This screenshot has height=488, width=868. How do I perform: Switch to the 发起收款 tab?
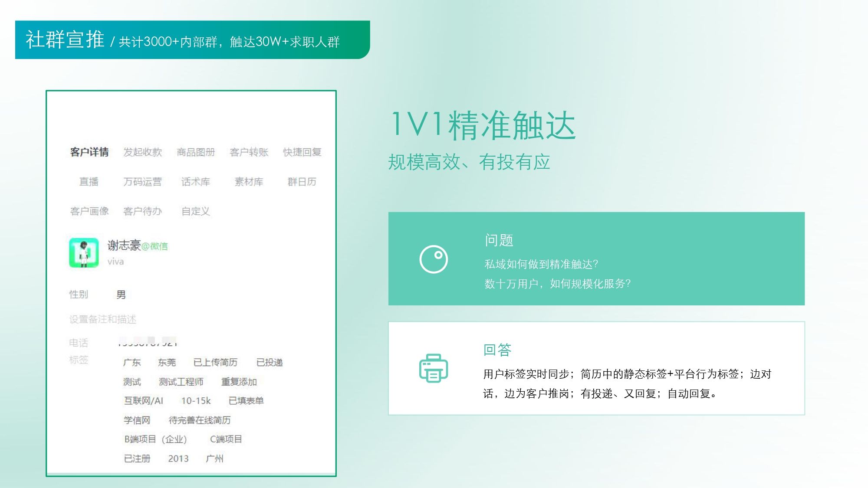142,152
